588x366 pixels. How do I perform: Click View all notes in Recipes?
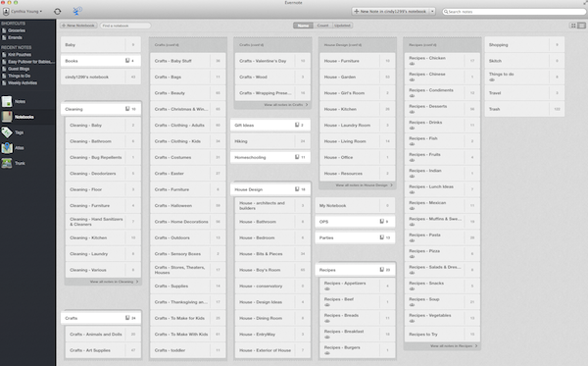pyautogui.click(x=454, y=346)
